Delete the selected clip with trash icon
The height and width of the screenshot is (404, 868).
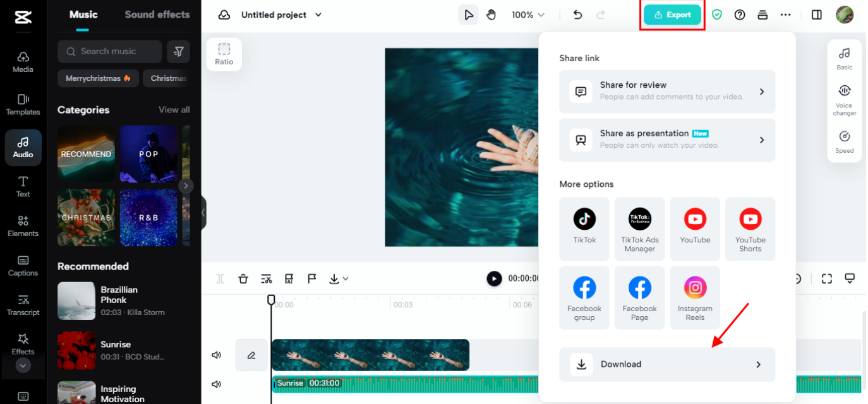(x=243, y=278)
